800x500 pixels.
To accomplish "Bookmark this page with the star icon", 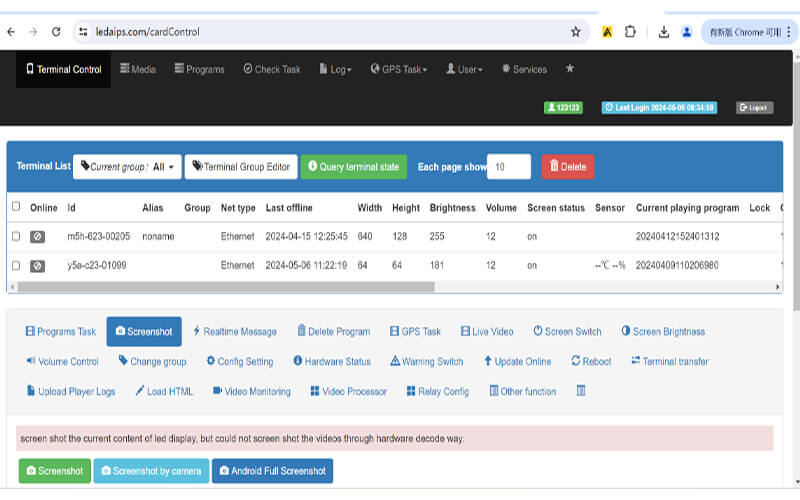I will pos(576,32).
